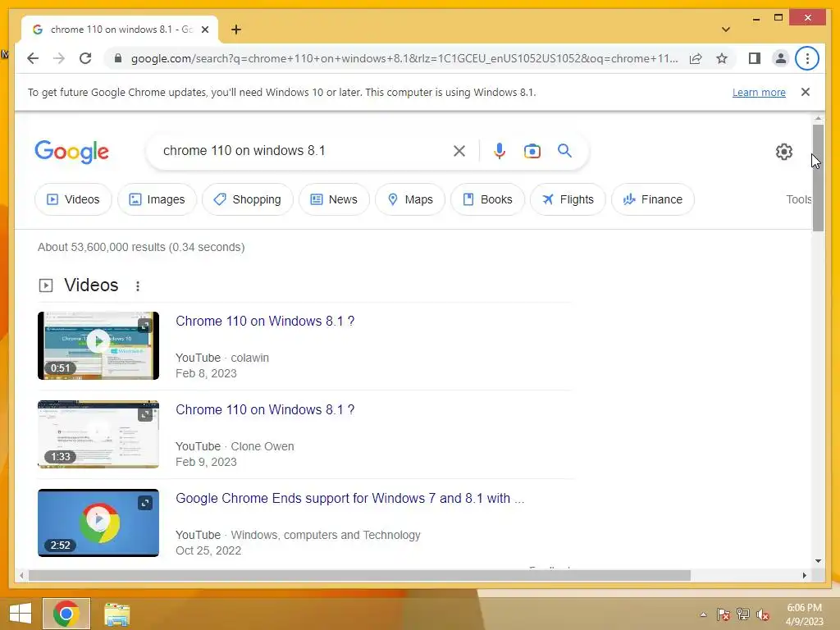Expand preview on the 1:33 video

(x=144, y=414)
